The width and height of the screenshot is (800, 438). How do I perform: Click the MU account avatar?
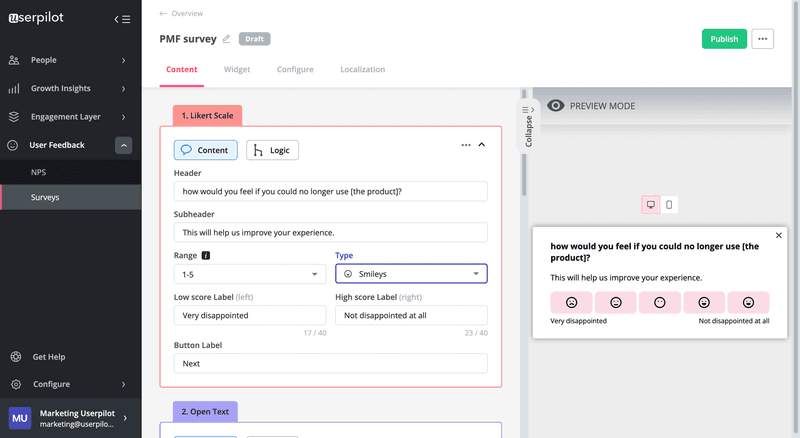click(x=20, y=418)
